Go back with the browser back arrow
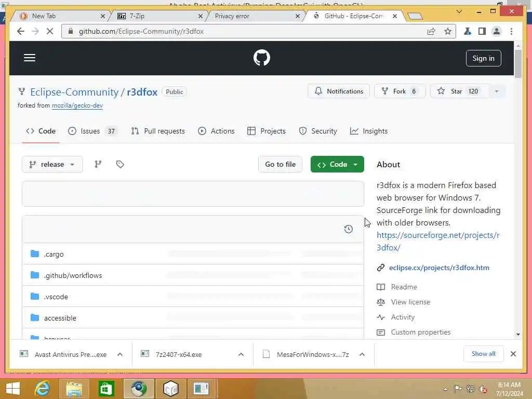This screenshot has height=399, width=532. [20, 31]
